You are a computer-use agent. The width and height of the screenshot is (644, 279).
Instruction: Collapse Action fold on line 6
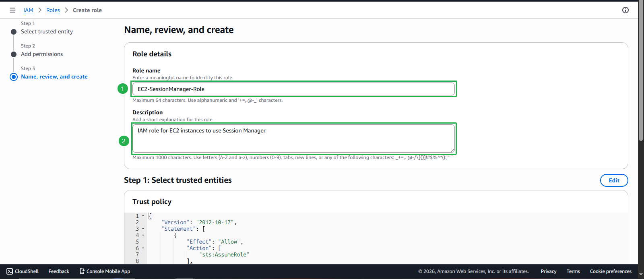[x=143, y=248]
